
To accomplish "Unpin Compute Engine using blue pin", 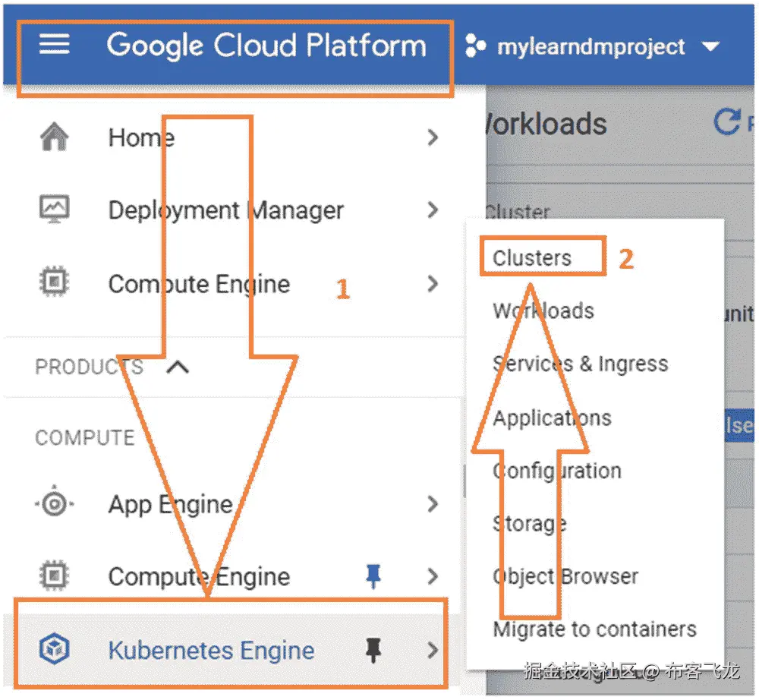I will point(373,577).
